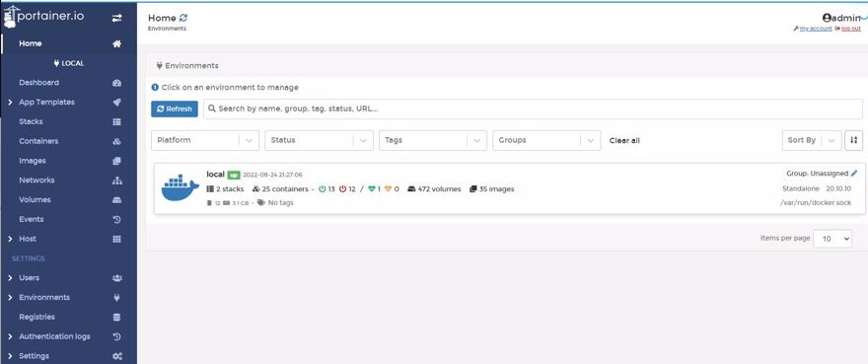
Task: Click the Host grid icon
Action: [116, 239]
